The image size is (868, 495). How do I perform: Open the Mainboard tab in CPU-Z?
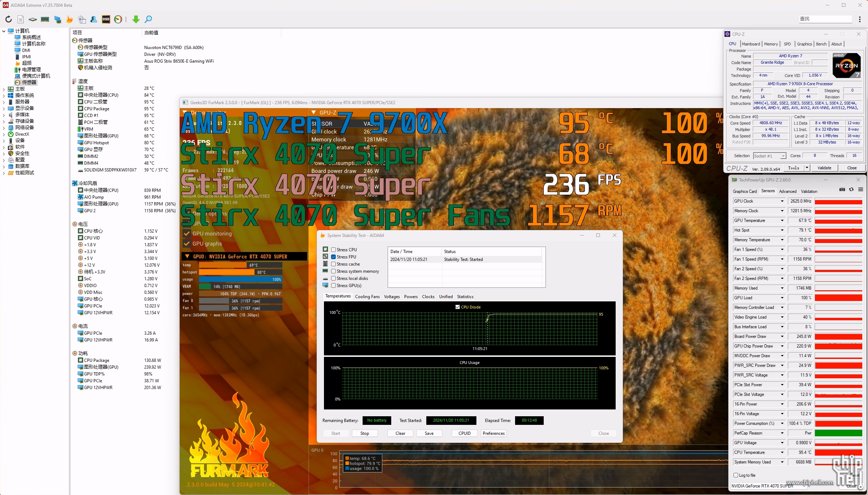(751, 44)
